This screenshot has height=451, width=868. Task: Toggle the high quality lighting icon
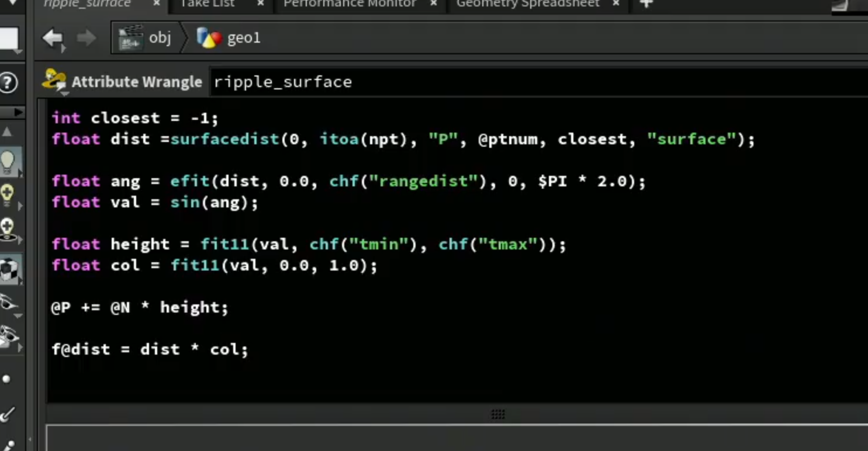click(8, 229)
